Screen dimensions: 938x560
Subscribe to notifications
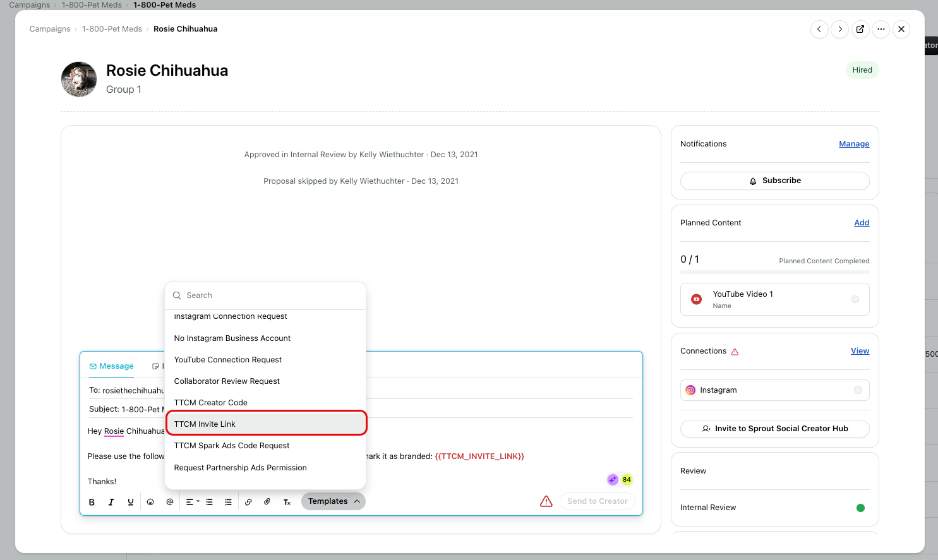coord(775,181)
